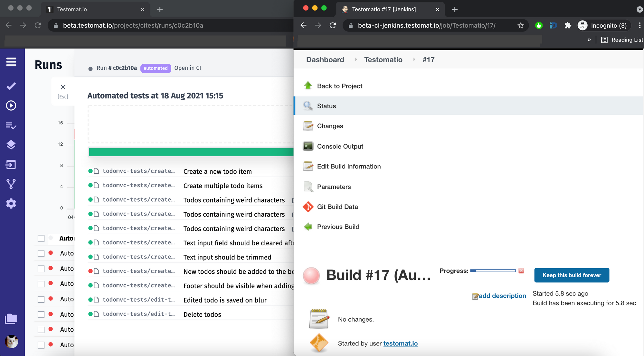The image size is (644, 356).
Task: Click the green passed results bar
Action: click(x=191, y=152)
